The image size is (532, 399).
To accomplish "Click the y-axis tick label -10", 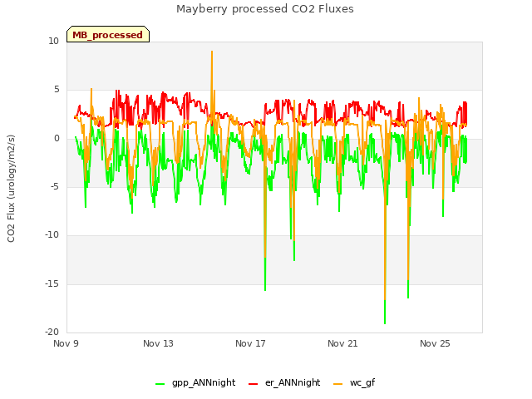I will [x=52, y=234].
